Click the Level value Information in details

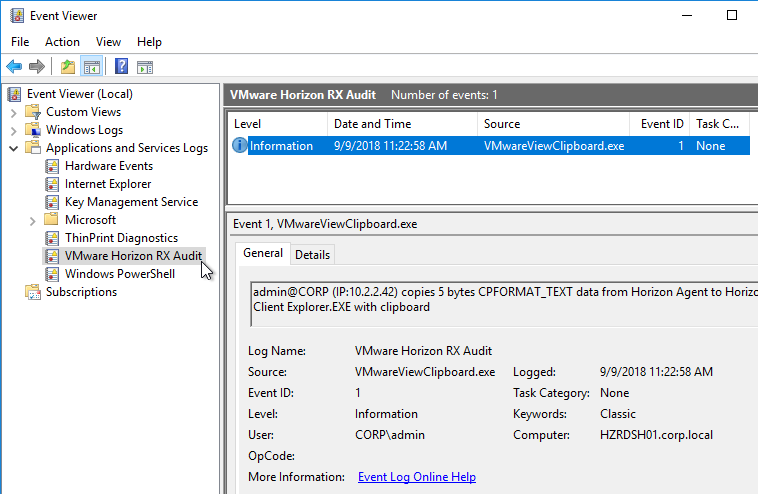tap(386, 414)
